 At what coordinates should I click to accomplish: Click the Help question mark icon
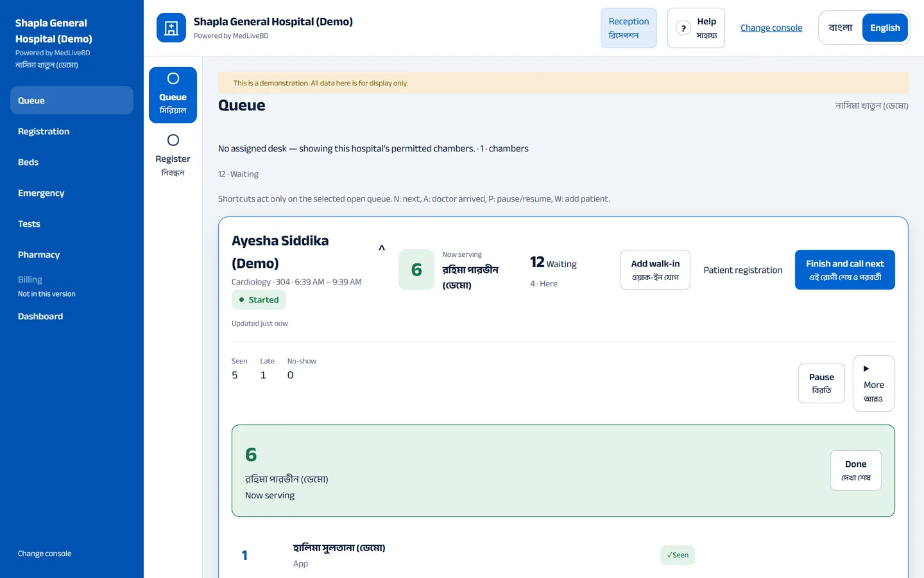click(x=683, y=28)
